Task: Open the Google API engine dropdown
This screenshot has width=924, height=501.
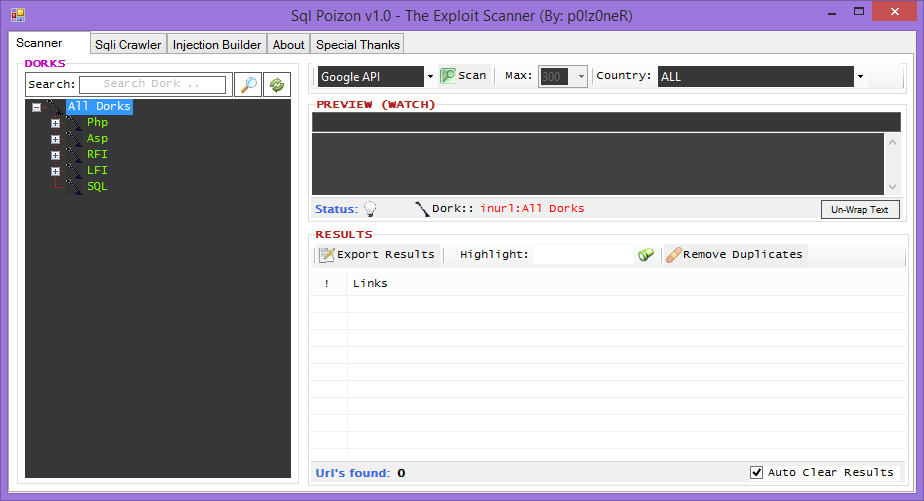Action: tap(430, 77)
